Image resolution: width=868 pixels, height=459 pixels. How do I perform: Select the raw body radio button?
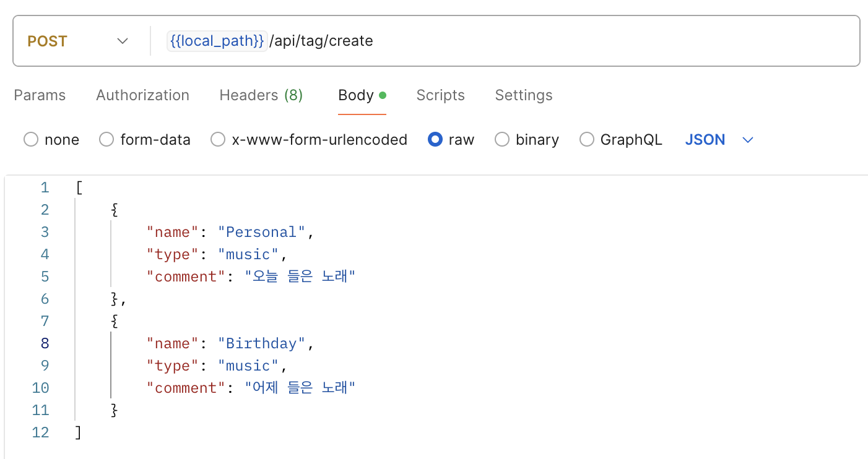point(435,140)
